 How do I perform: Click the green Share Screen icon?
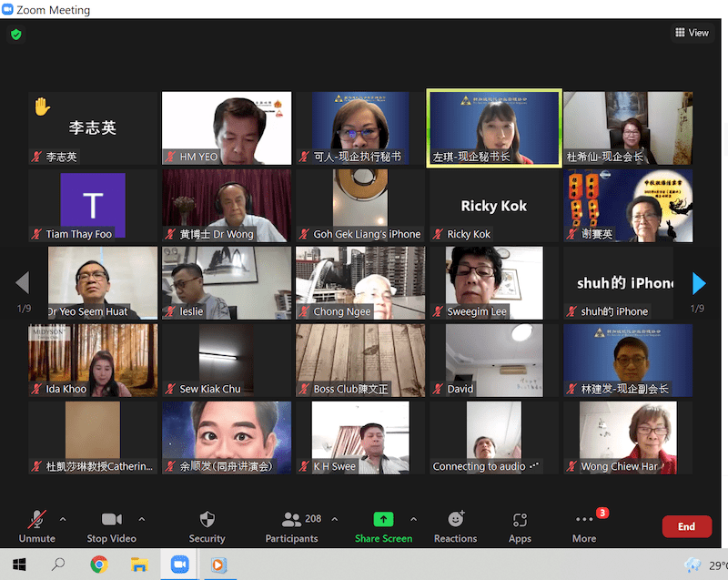pyautogui.click(x=383, y=519)
